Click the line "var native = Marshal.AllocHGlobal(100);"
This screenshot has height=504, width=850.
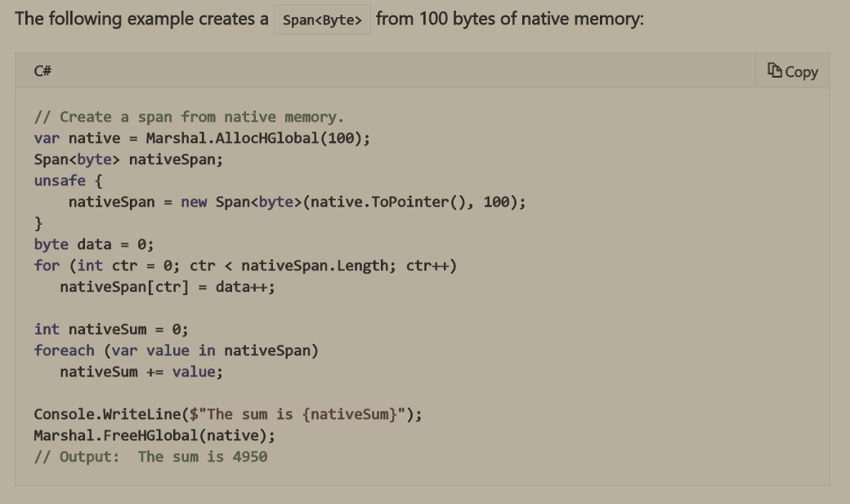(202, 138)
